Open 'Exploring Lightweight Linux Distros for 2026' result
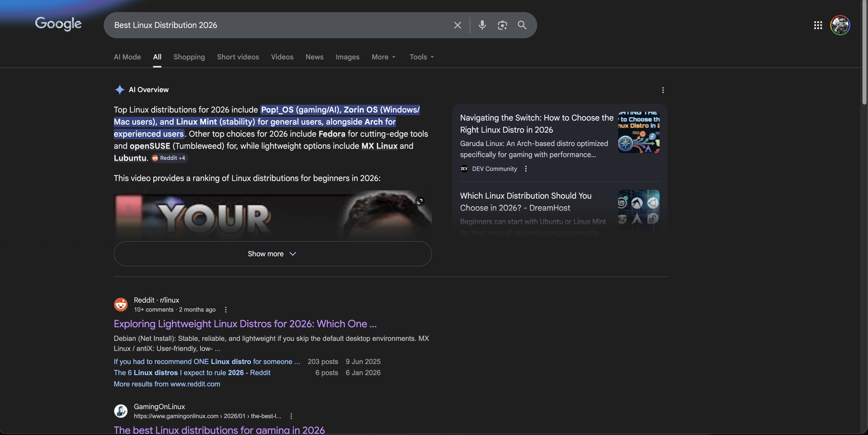This screenshot has height=435, width=868. [245, 324]
